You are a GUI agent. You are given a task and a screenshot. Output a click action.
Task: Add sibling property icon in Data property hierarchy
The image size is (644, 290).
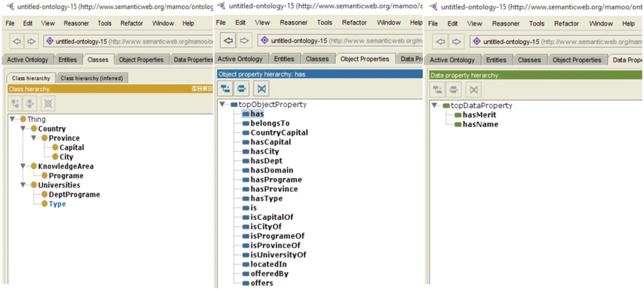(453, 90)
